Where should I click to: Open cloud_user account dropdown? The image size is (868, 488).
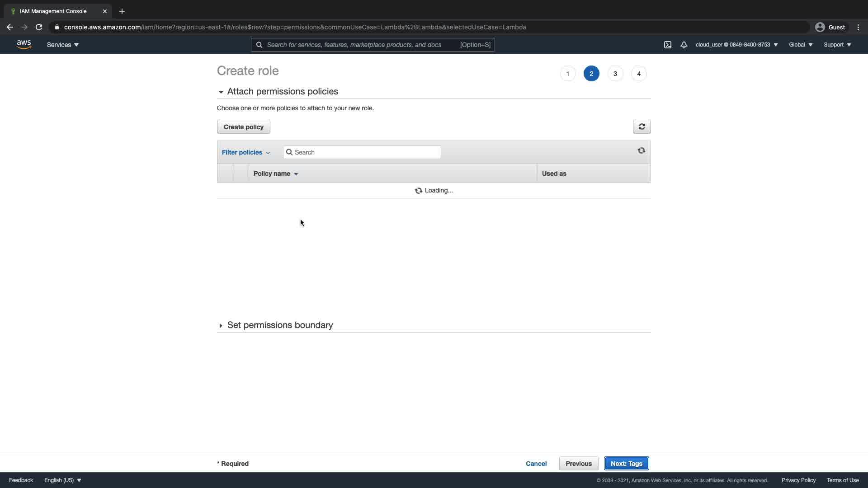click(736, 45)
